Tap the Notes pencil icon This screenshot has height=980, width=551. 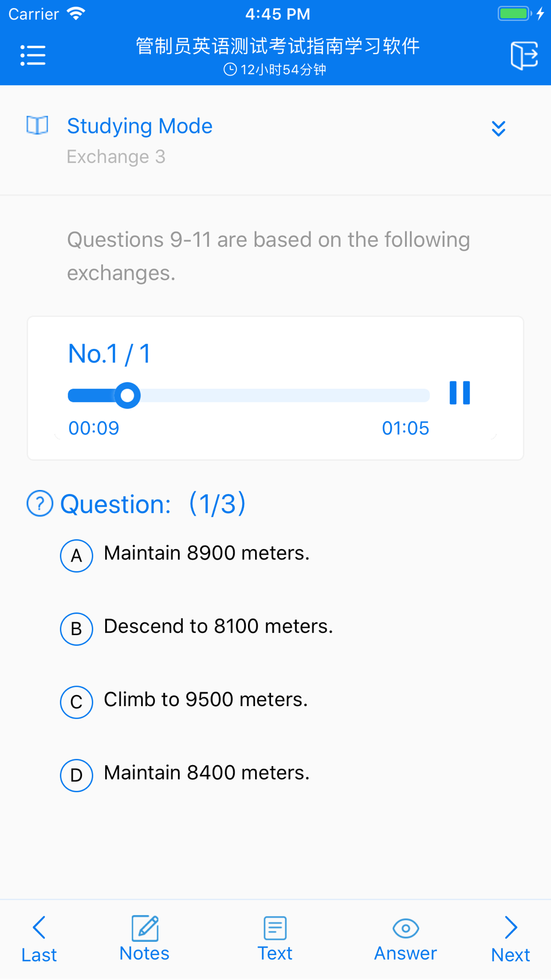pos(145,929)
